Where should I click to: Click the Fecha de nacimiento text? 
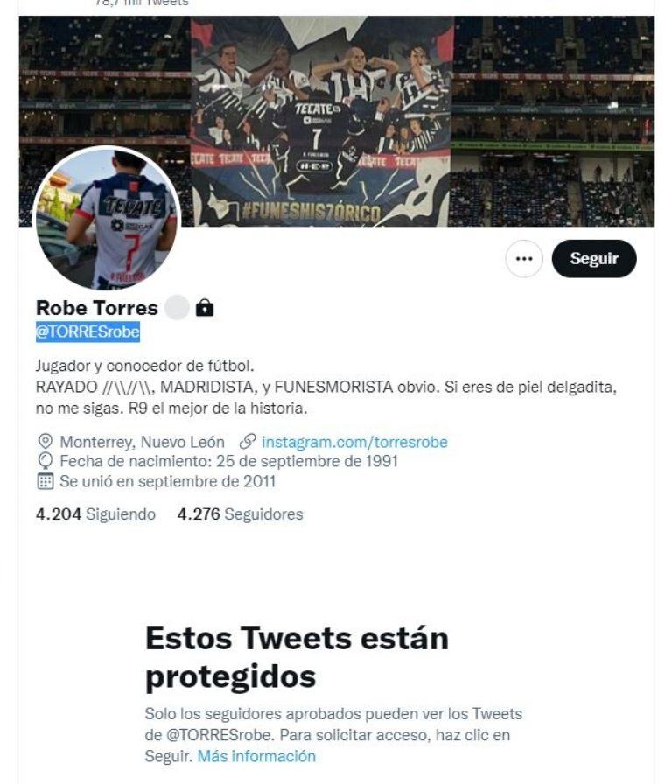(x=228, y=461)
